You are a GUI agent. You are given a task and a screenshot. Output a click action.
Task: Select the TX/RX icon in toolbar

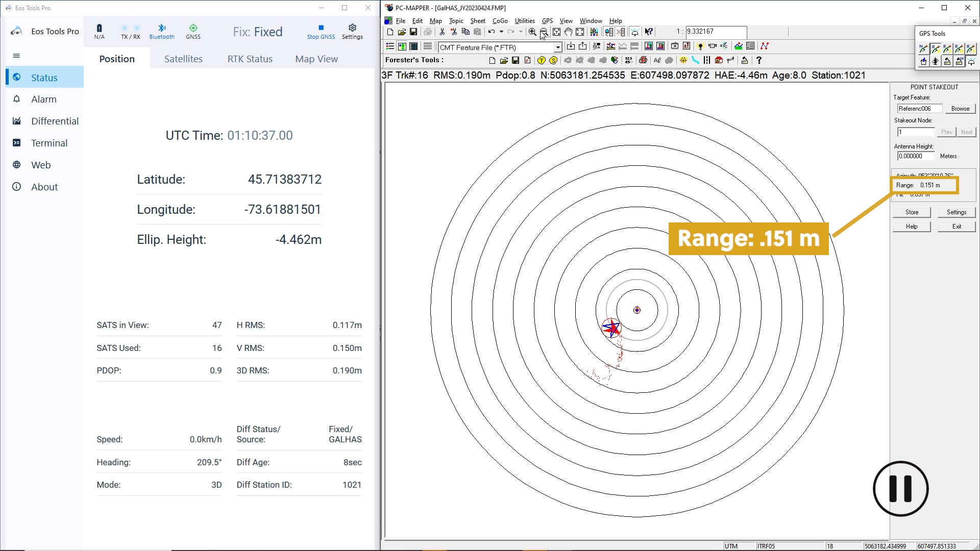130,31
